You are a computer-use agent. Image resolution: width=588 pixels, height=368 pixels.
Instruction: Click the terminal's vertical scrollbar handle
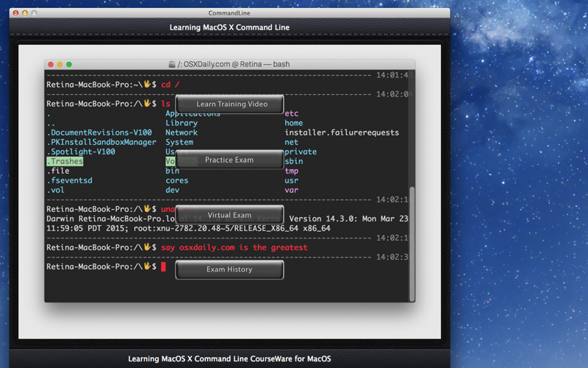[412, 244]
